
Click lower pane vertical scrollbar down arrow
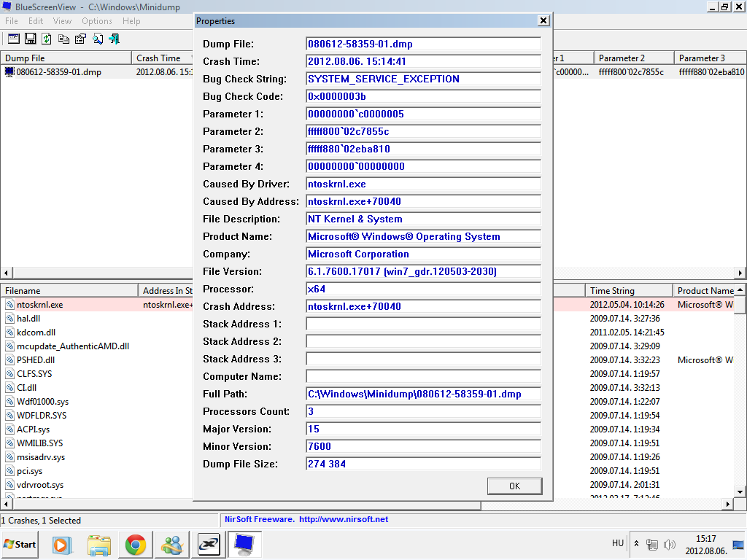[740, 492]
